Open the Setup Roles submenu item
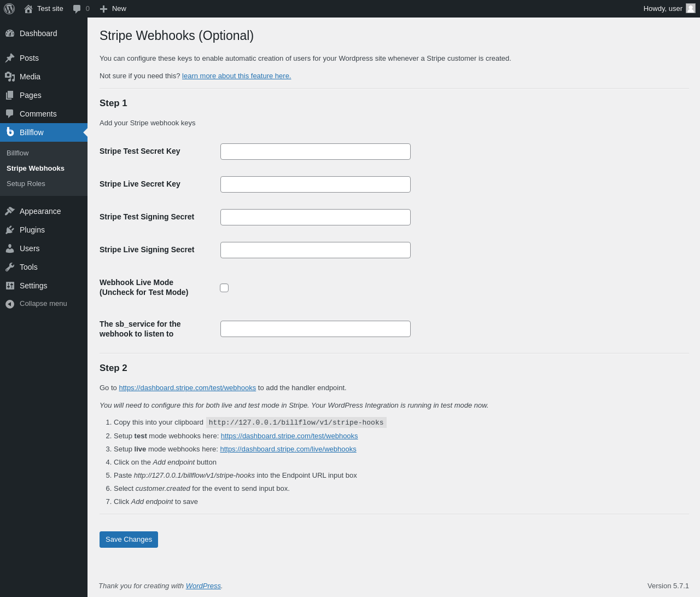 pos(26,184)
